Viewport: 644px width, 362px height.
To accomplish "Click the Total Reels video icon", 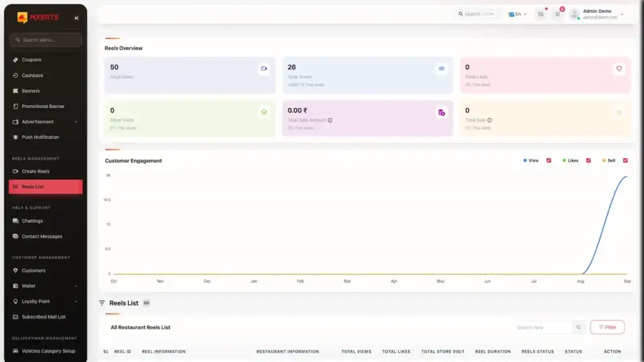I will point(264,69).
